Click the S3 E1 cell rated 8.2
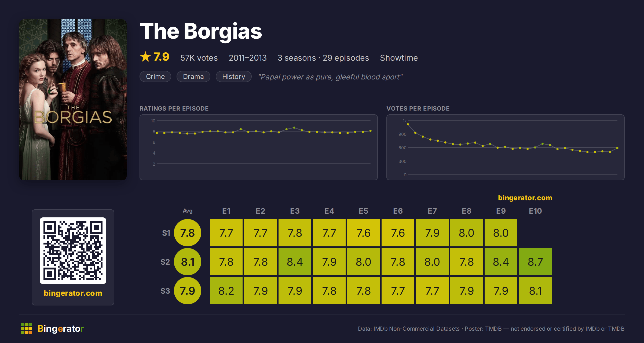Viewport: 644px width, 343px height. [226, 291]
